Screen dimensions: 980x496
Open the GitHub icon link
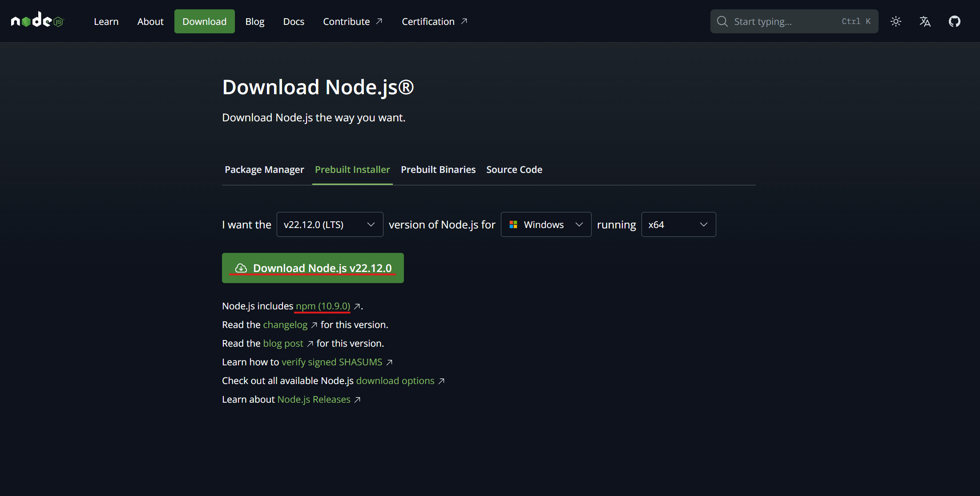(x=955, y=21)
